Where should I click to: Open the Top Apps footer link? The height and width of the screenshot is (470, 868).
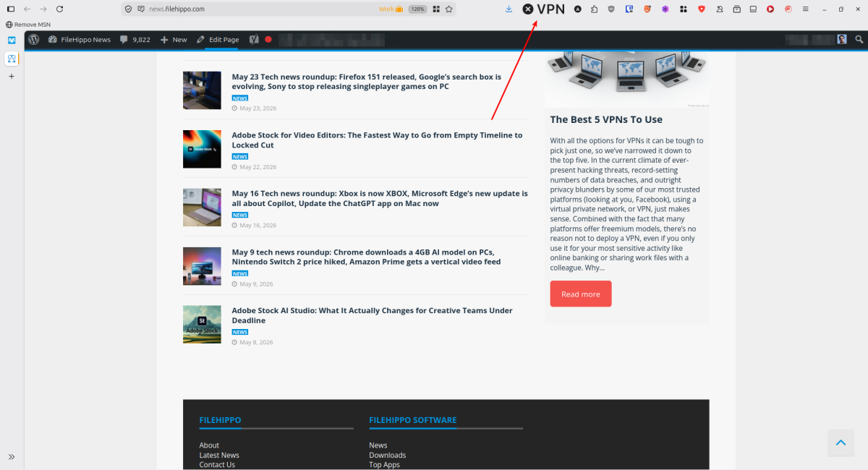(385, 465)
